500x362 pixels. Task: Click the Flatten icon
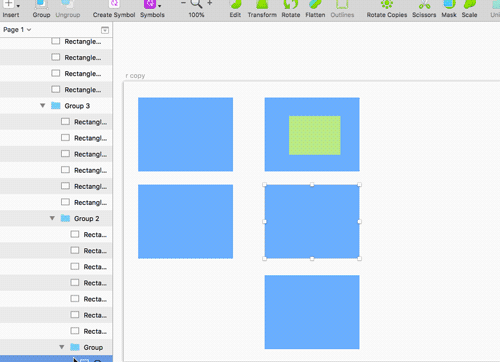pyautogui.click(x=315, y=4)
